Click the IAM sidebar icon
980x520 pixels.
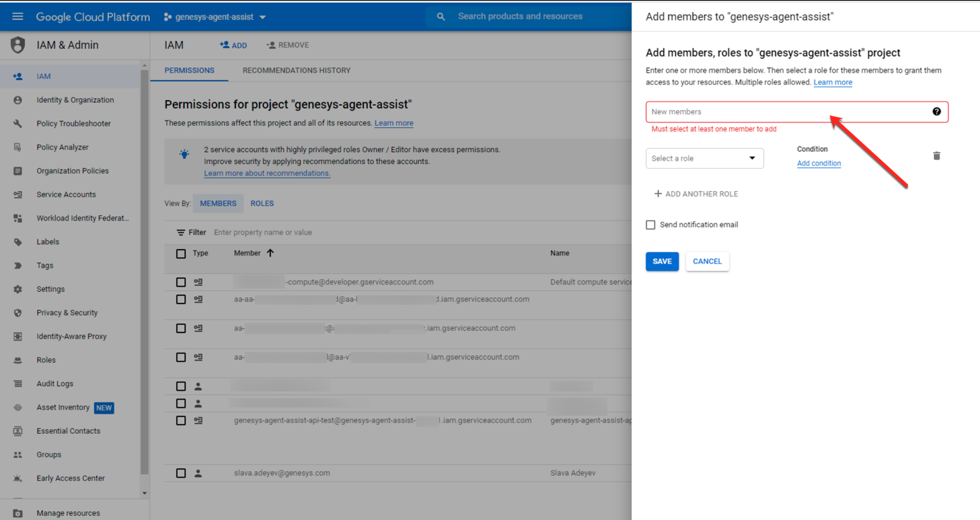tap(17, 77)
